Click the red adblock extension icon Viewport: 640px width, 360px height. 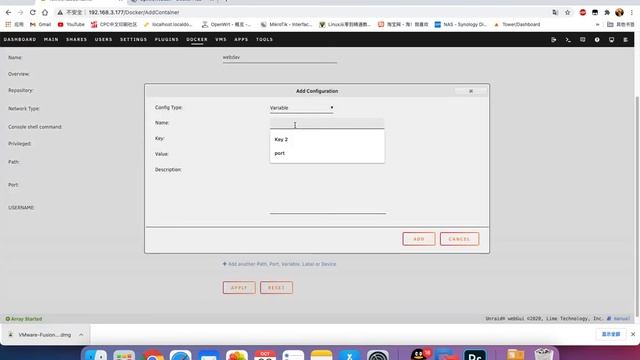[582, 12]
